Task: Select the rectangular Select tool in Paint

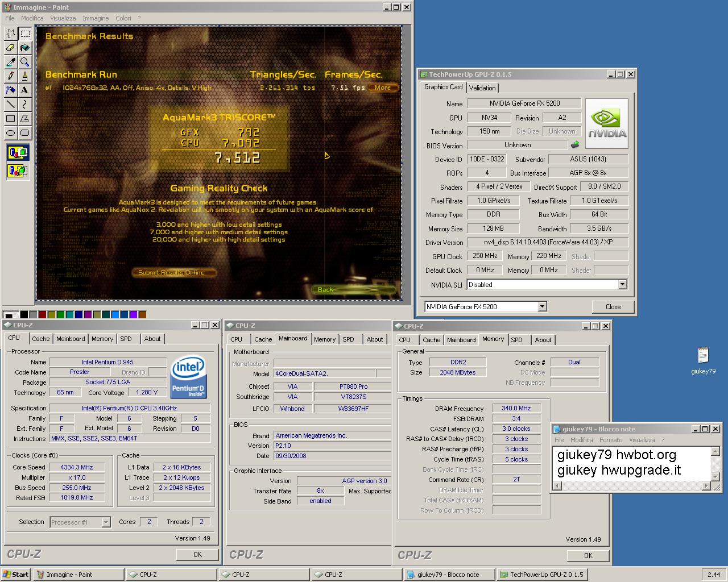Action: tap(24, 34)
